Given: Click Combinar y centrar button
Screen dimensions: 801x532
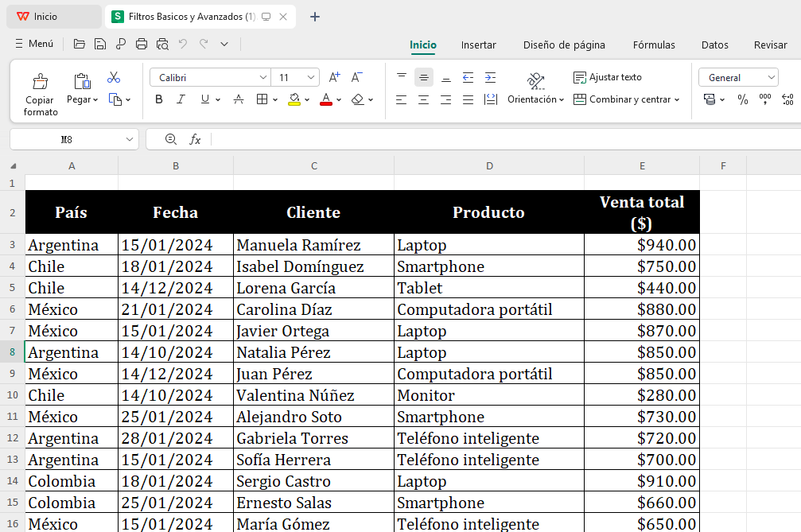Looking at the screenshot, I should click(x=626, y=99).
